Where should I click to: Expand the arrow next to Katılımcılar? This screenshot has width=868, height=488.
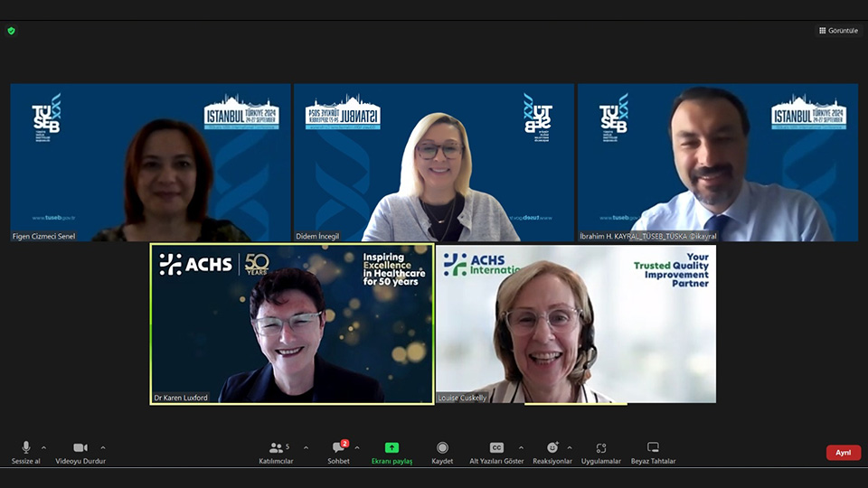click(x=306, y=447)
